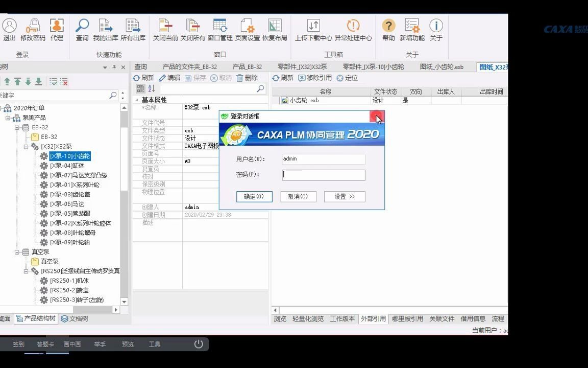This screenshot has height=368, width=588.
Task: Click 设置 >> in login dialog
Action: 345,196
